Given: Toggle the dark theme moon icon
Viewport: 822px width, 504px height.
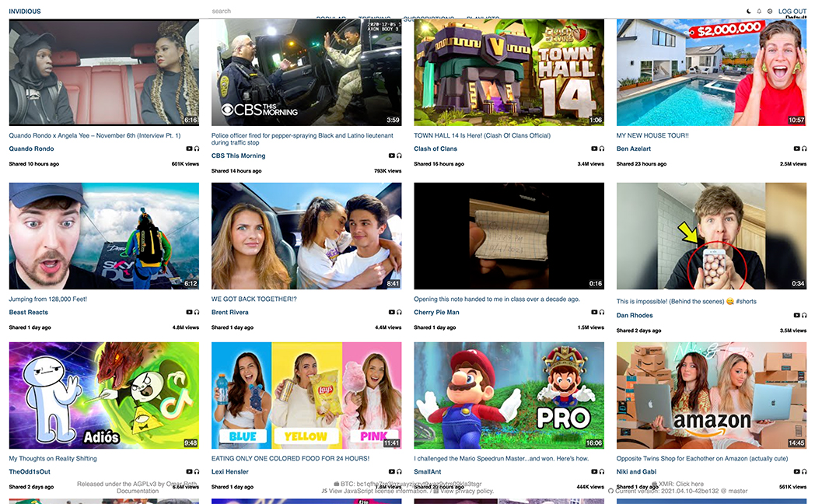Looking at the screenshot, I should [749, 11].
